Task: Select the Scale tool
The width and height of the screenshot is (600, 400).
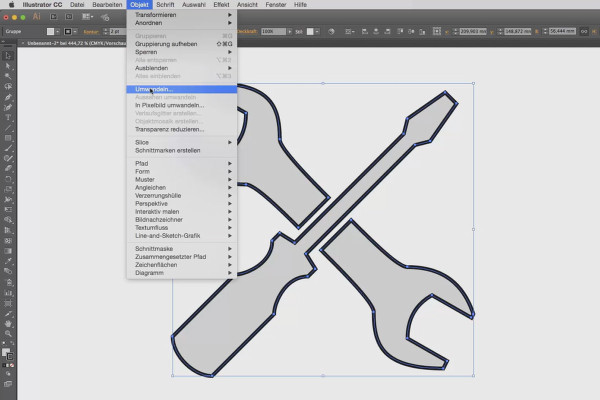Action: point(8,189)
